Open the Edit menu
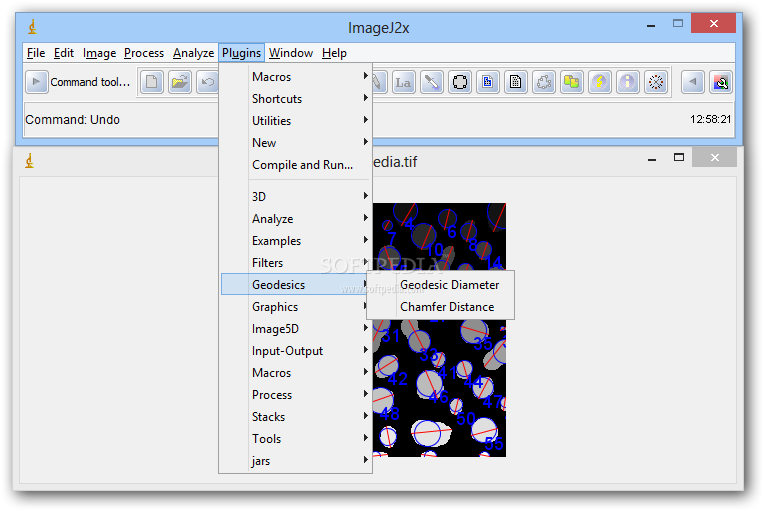 coord(64,53)
